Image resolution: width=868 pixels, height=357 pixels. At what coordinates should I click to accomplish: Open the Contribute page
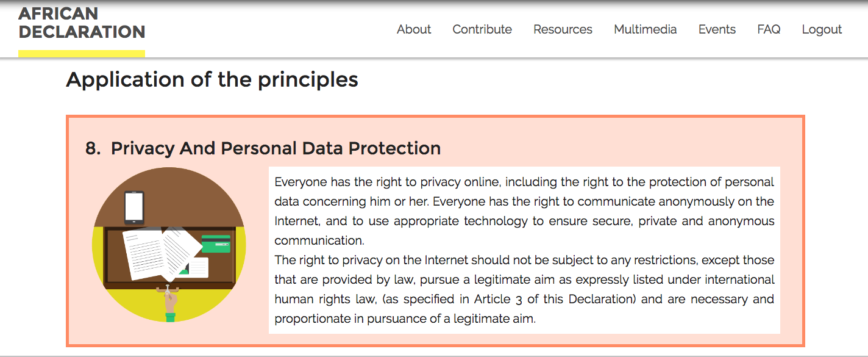(x=482, y=29)
